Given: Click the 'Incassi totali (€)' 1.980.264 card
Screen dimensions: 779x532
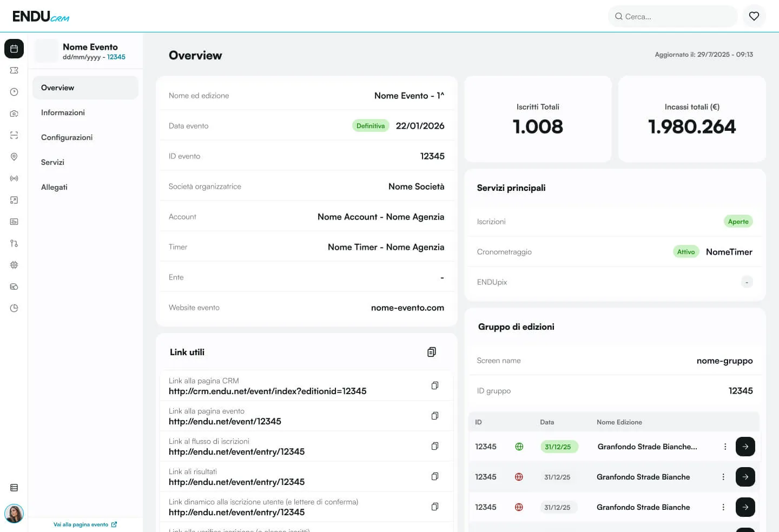Looking at the screenshot, I should click(x=692, y=119).
